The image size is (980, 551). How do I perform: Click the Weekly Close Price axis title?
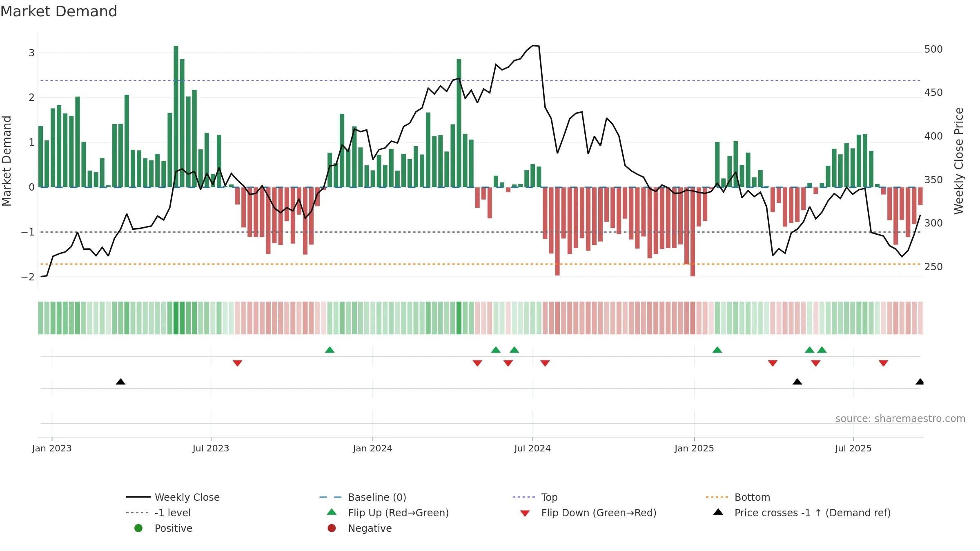pyautogui.click(x=959, y=161)
